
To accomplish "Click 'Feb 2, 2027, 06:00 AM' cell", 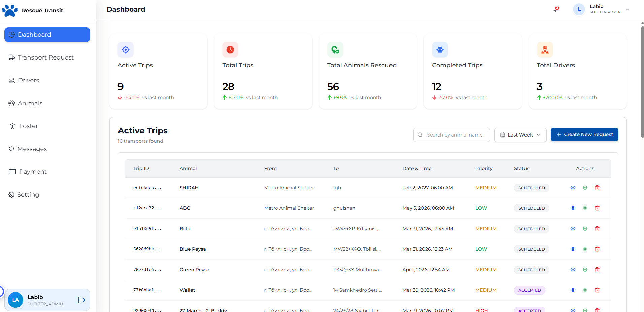I will [x=428, y=188].
